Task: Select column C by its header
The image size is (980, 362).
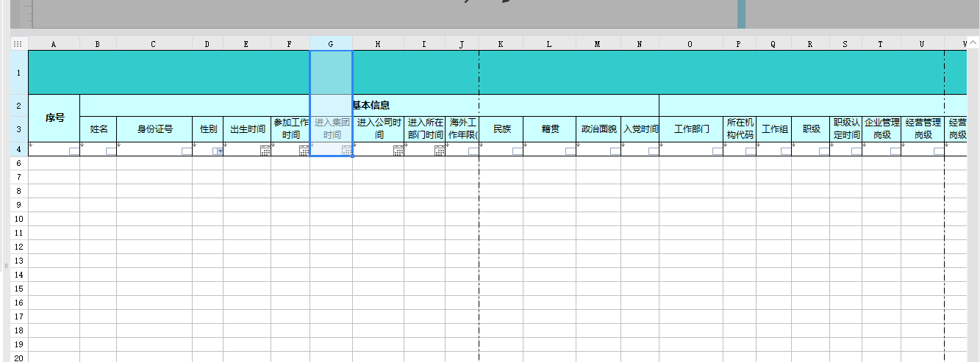Action: click(x=154, y=44)
